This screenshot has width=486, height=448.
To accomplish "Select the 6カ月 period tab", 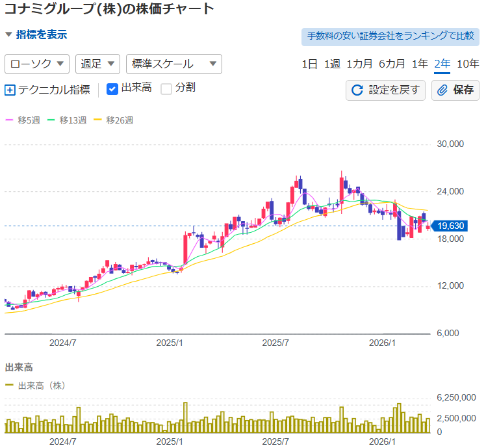I will click(x=392, y=64).
